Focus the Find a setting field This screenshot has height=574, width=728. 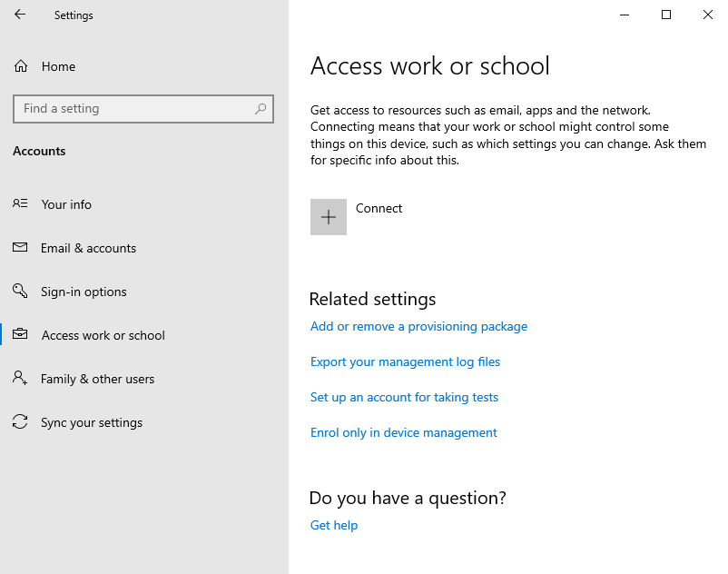tap(143, 109)
